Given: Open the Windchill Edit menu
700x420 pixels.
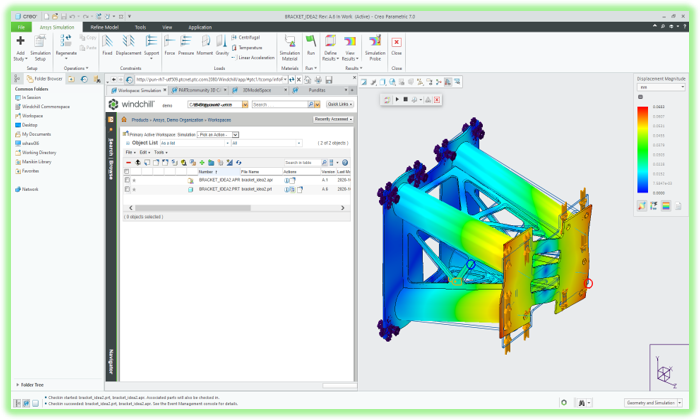Looking at the screenshot, I should (x=144, y=152).
